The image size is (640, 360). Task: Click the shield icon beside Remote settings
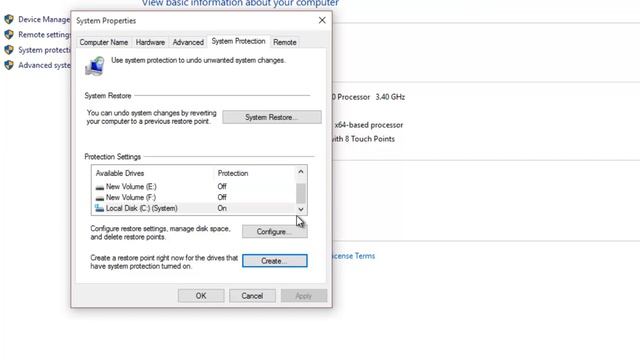coord(9,35)
